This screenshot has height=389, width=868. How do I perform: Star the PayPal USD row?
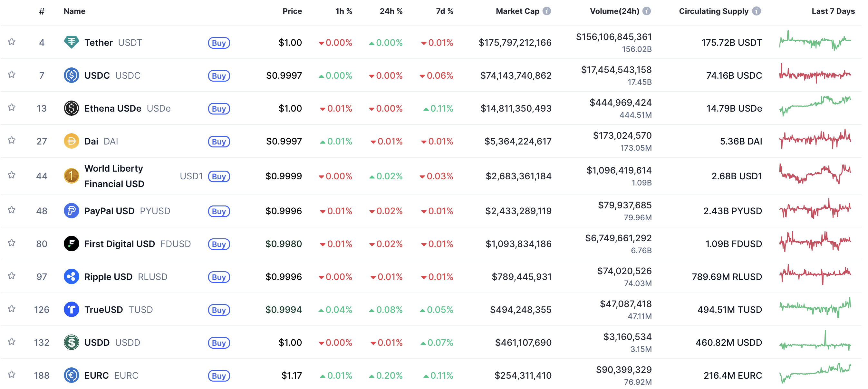tap(12, 211)
